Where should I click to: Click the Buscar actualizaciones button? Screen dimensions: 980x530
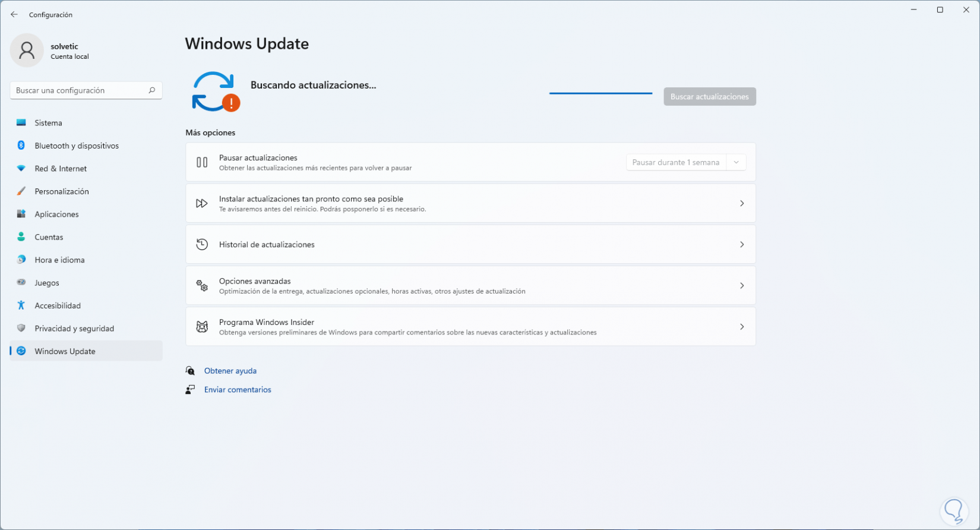coord(710,96)
